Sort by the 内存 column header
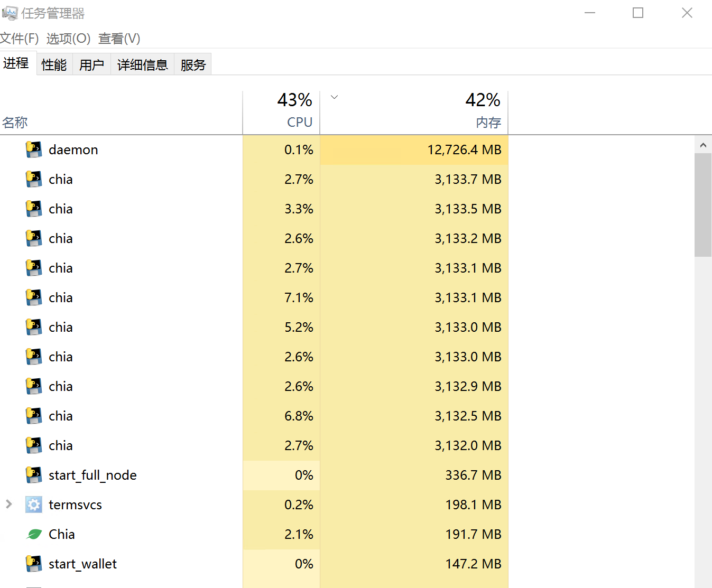712x588 pixels. click(414, 113)
